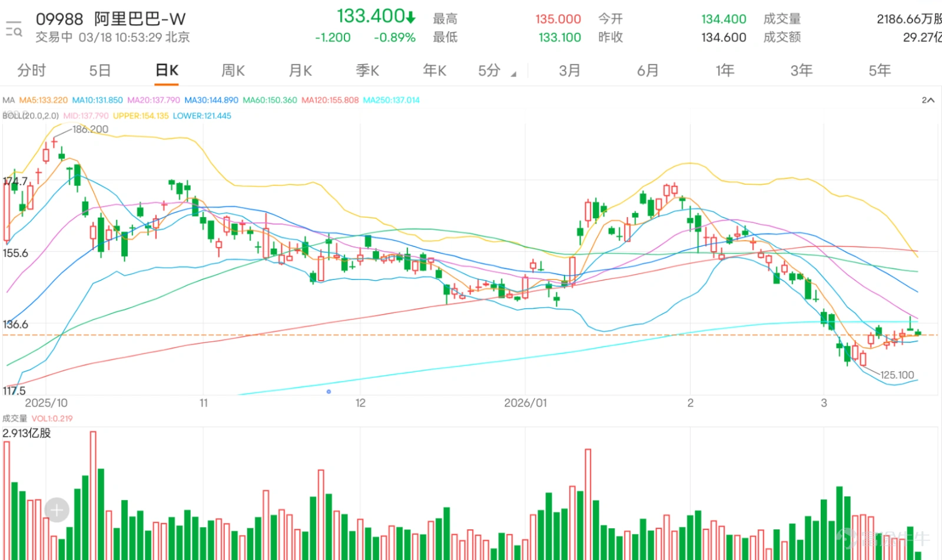Click the MA250:137.014 indicator label
This screenshot has width=942, height=560.
click(392, 100)
